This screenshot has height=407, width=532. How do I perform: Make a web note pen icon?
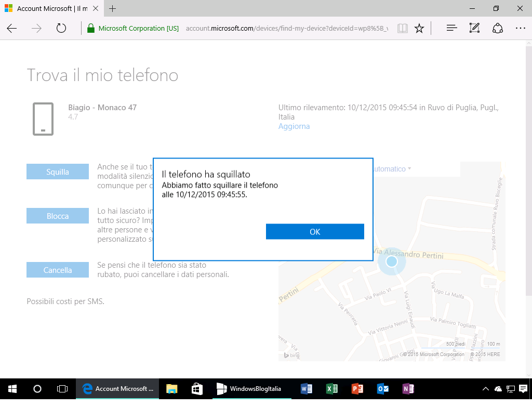pos(474,28)
